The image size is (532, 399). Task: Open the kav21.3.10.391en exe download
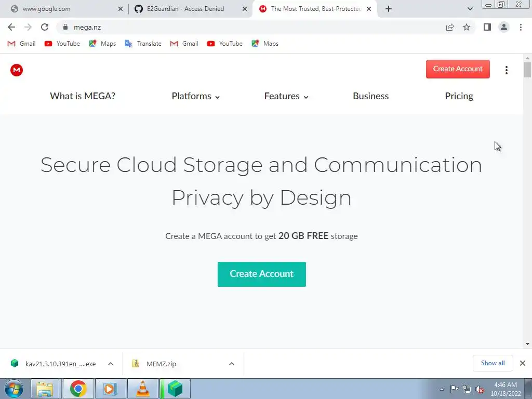54,364
